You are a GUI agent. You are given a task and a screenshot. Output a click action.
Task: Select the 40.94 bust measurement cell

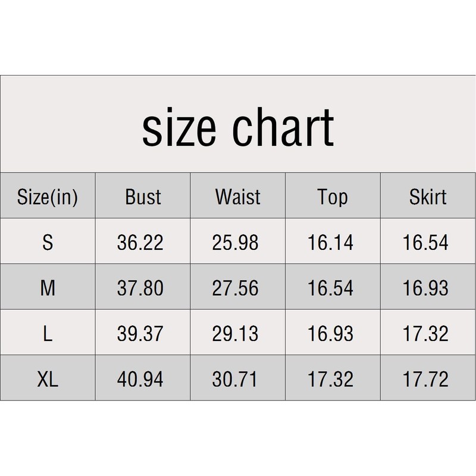[x=140, y=379]
